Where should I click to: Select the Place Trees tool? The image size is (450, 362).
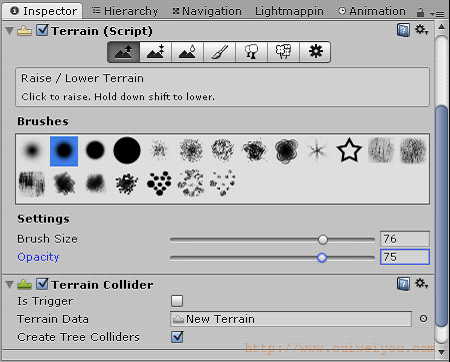251,52
